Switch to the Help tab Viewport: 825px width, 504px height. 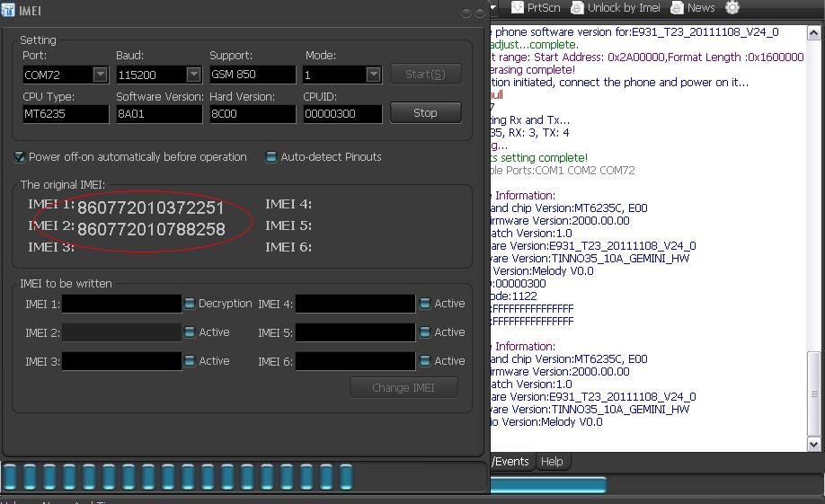coord(552,461)
